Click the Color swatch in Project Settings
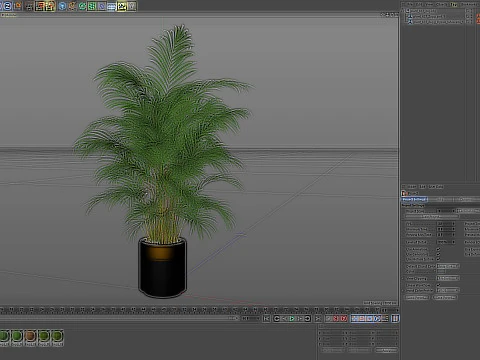The width and height of the screenshot is (480, 360). click(x=441, y=271)
